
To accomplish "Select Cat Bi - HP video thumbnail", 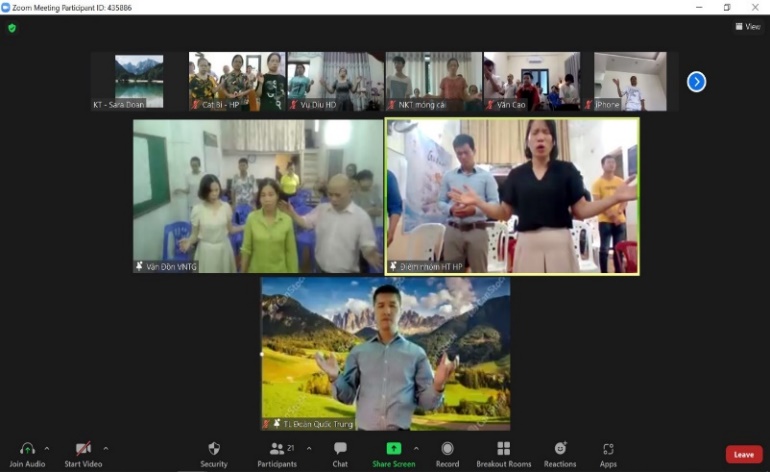I will [237, 82].
